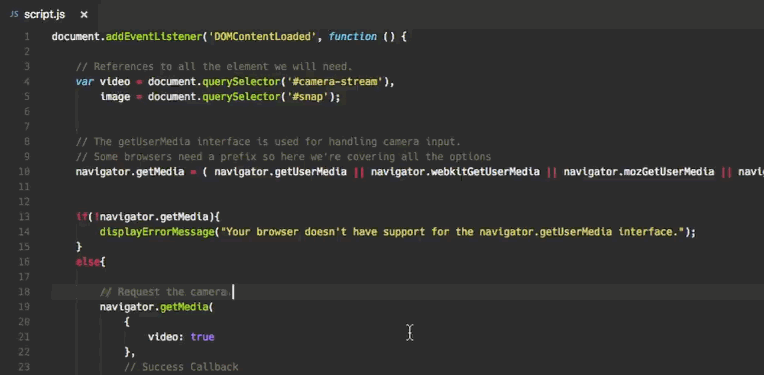
Task: Click navigator.mozGetUserMedia on line 10
Action: click(x=639, y=171)
